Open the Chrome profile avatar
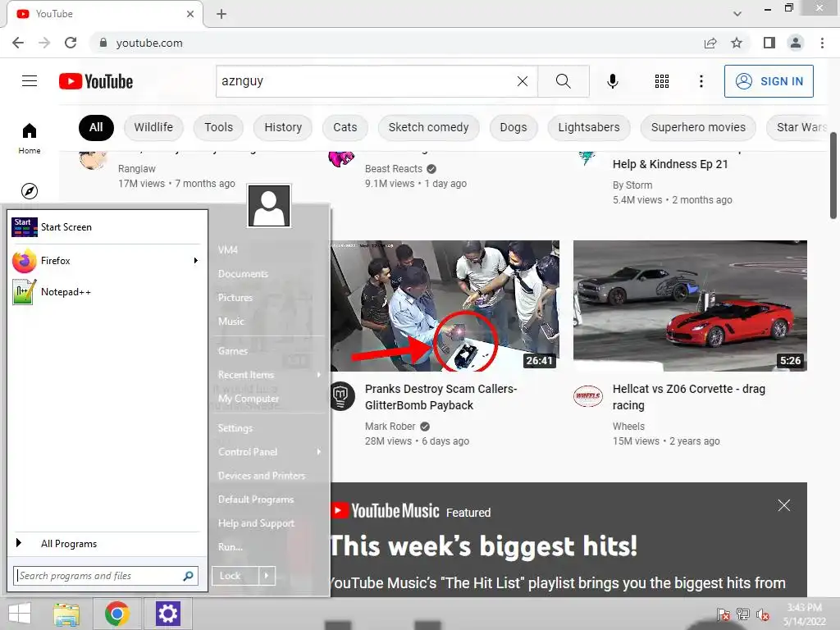This screenshot has height=630, width=840. click(x=796, y=43)
